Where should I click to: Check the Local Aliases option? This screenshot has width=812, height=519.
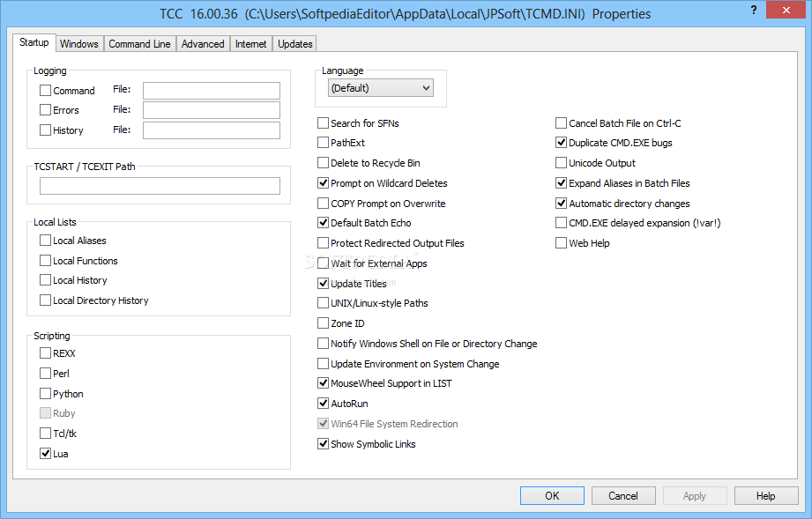[46, 241]
